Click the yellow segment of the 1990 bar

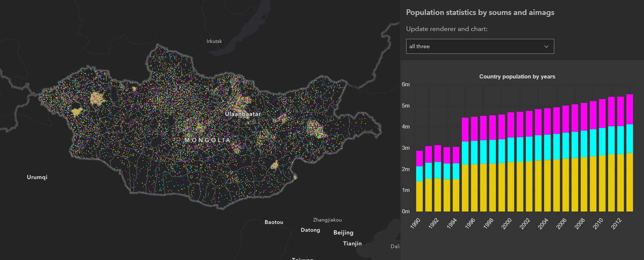419,196
